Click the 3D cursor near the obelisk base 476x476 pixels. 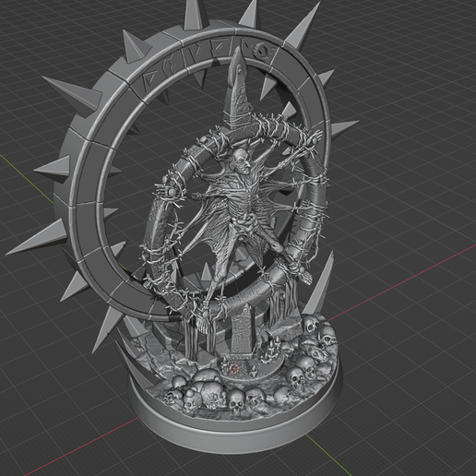click(233, 368)
